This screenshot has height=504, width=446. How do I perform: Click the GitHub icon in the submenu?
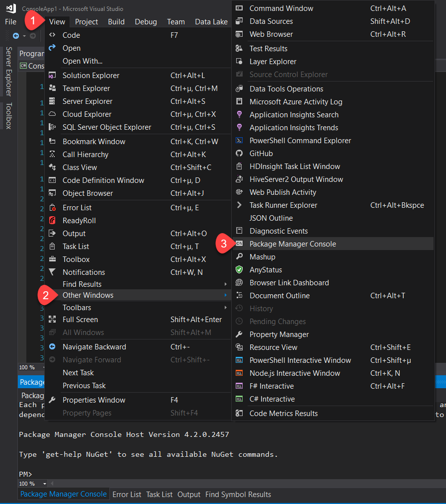(x=240, y=153)
